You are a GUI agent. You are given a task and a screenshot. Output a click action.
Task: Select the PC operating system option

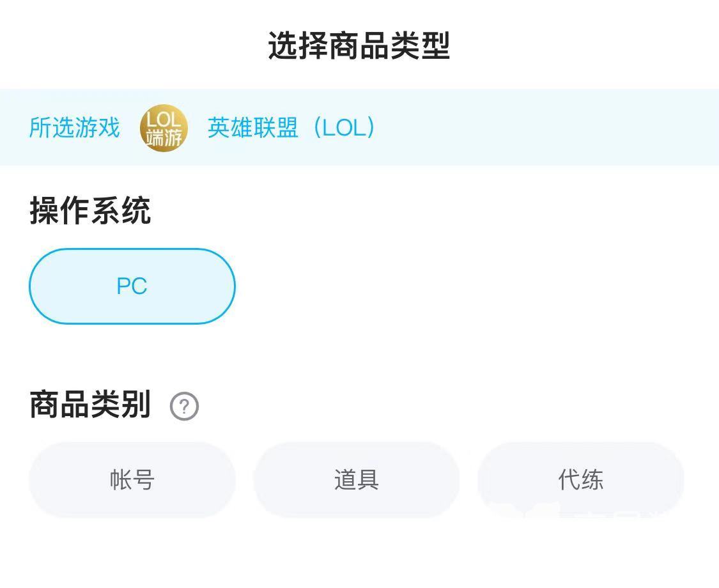click(132, 286)
